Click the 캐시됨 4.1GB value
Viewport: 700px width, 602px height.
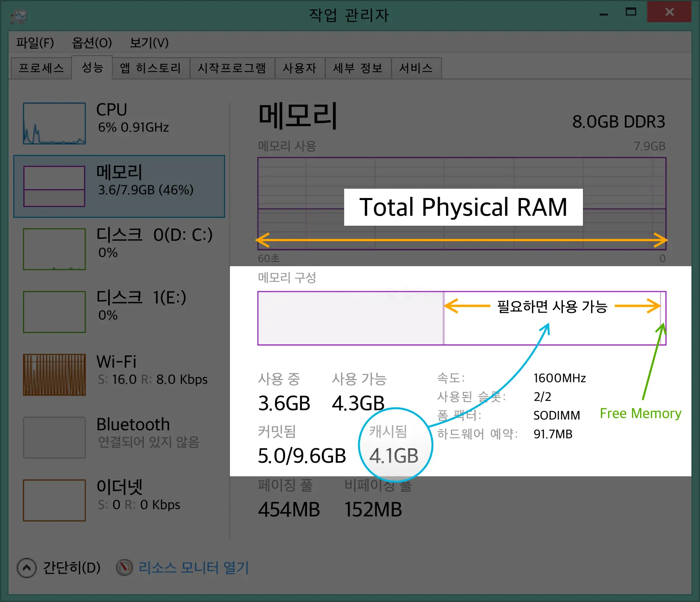point(394,456)
